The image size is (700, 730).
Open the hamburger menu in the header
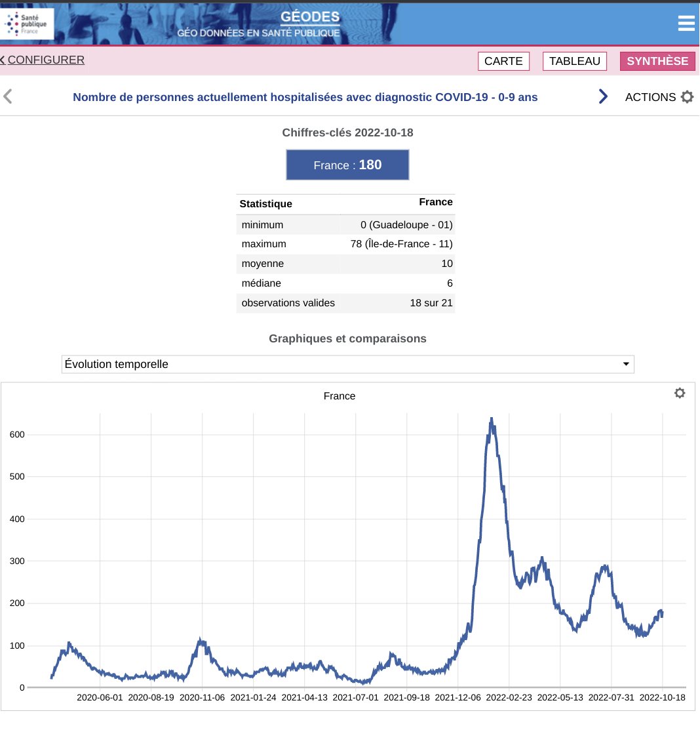(686, 23)
